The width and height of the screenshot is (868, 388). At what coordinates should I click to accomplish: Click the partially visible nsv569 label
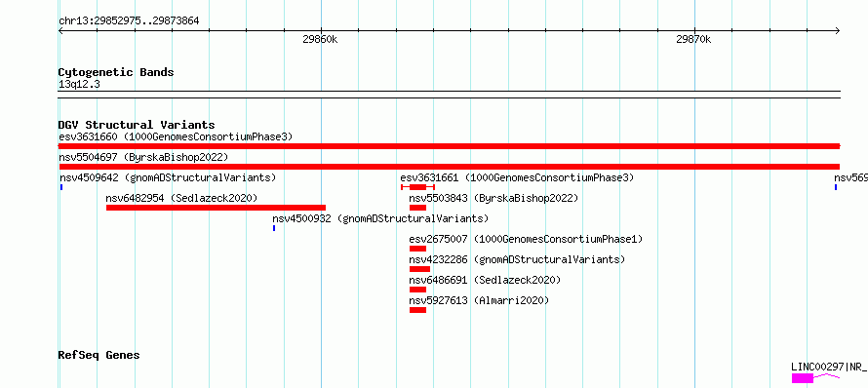[850, 177]
